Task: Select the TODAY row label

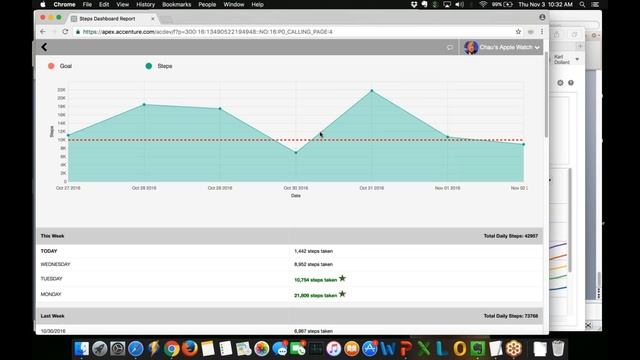Action: tap(49, 251)
